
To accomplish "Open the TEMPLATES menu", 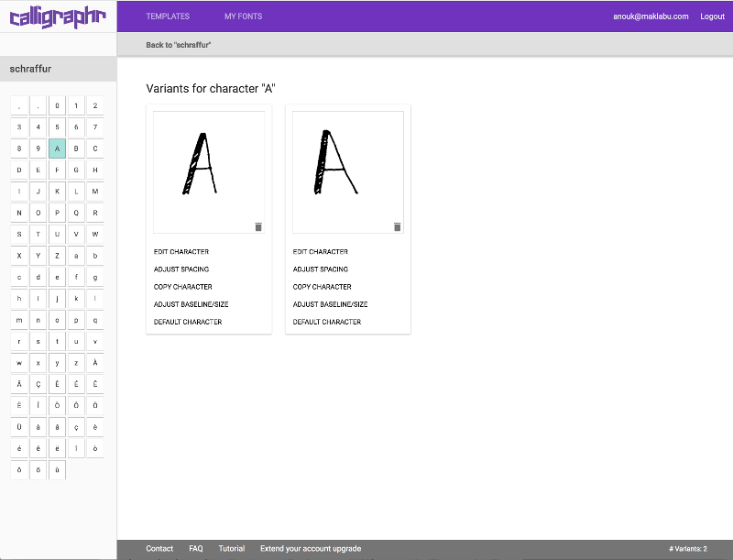I will pyautogui.click(x=167, y=16).
